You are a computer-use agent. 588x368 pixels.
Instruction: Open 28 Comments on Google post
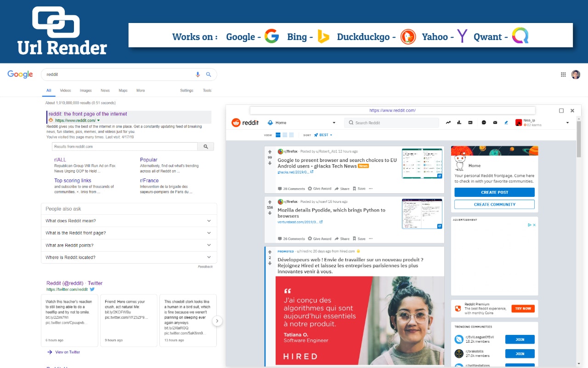click(x=291, y=189)
